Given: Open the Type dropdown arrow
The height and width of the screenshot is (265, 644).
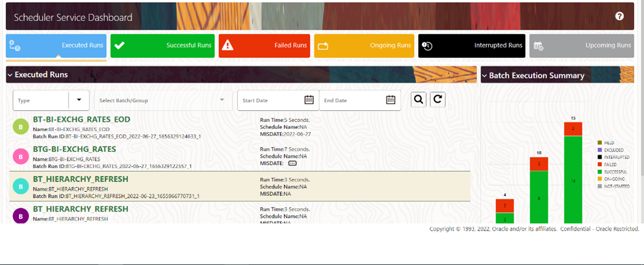Looking at the screenshot, I should pyautogui.click(x=79, y=100).
